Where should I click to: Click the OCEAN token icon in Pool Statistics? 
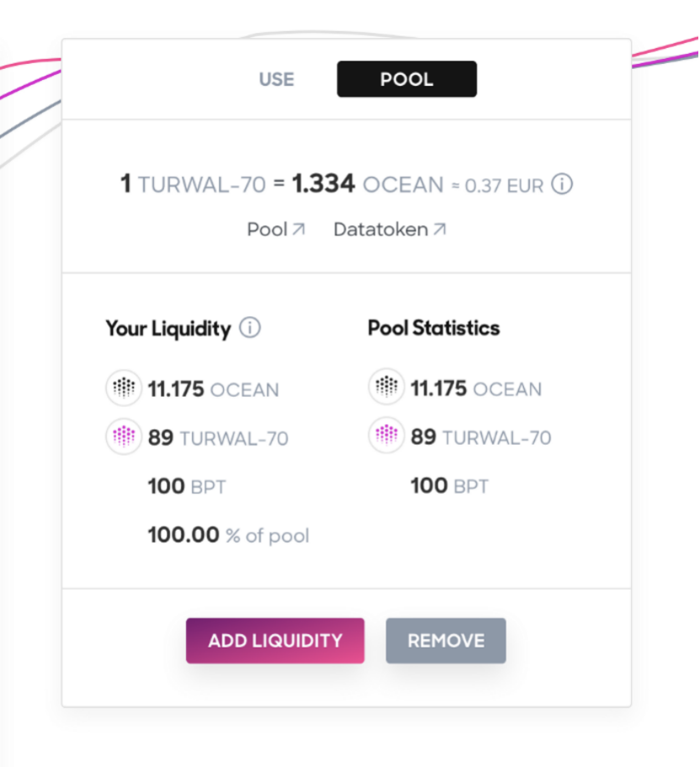coord(386,388)
